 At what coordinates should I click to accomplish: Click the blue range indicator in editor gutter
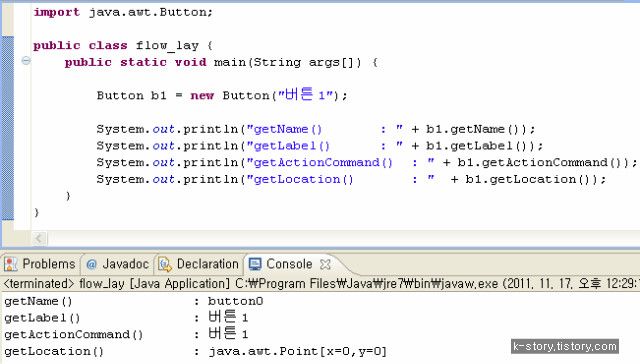click(x=8, y=128)
